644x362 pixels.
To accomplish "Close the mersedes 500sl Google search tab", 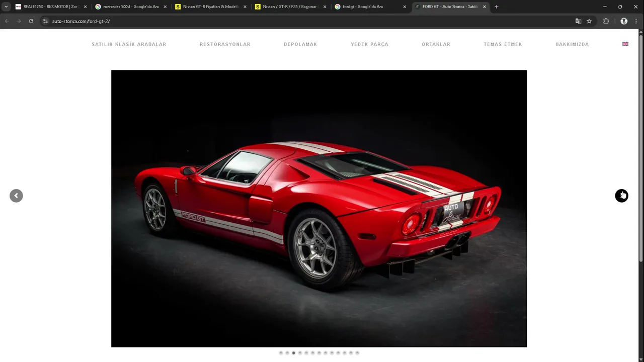I will click(165, 7).
